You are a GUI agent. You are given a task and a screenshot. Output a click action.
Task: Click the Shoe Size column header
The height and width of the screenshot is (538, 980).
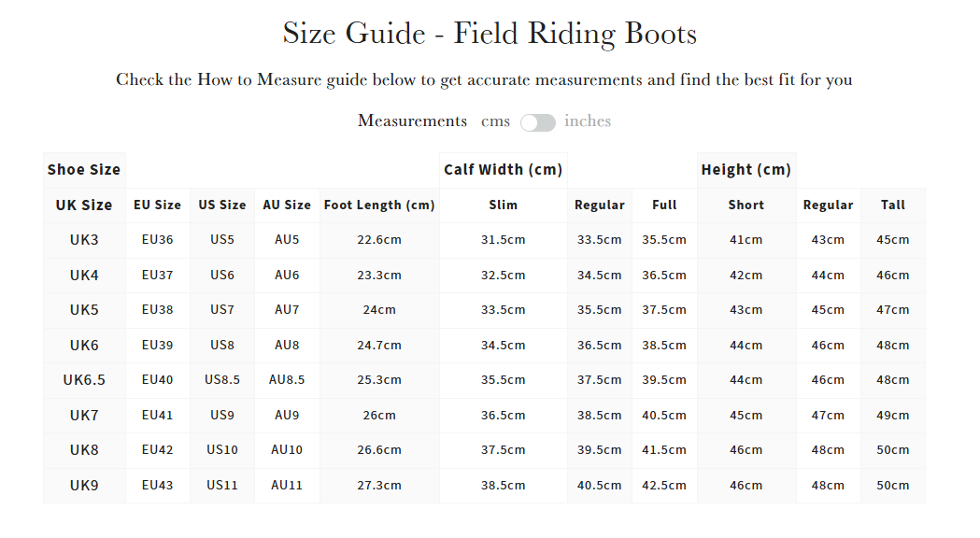coord(84,169)
